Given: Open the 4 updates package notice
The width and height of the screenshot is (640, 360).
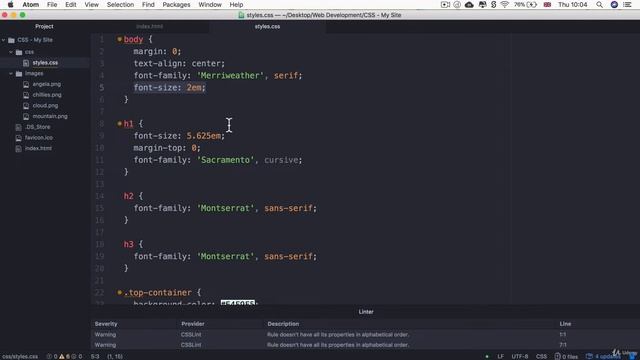Looking at the screenshot, I should coord(603,356).
